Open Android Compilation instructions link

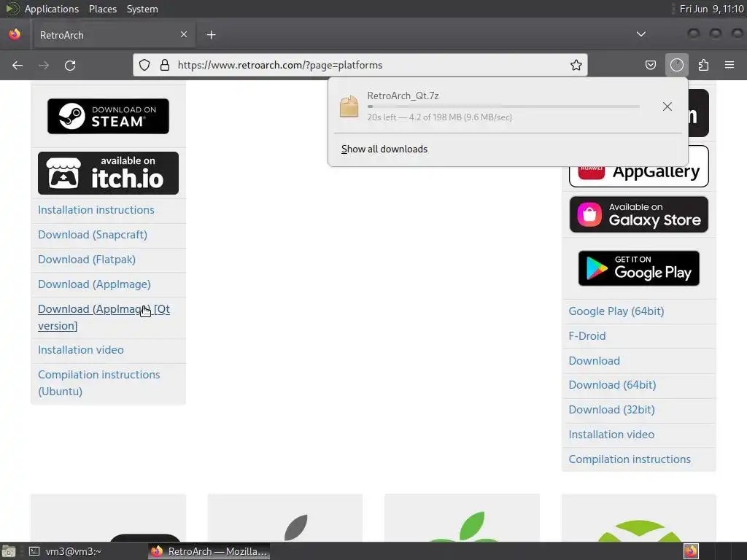(x=630, y=459)
